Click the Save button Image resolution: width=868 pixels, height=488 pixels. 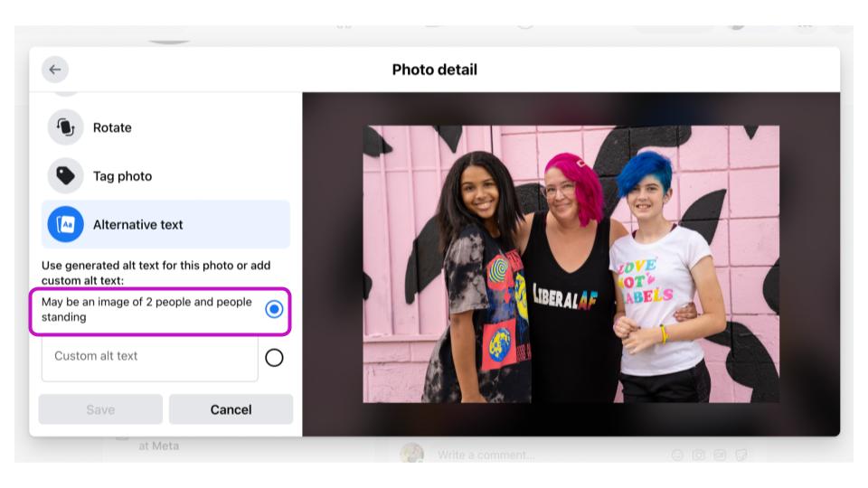tap(100, 409)
